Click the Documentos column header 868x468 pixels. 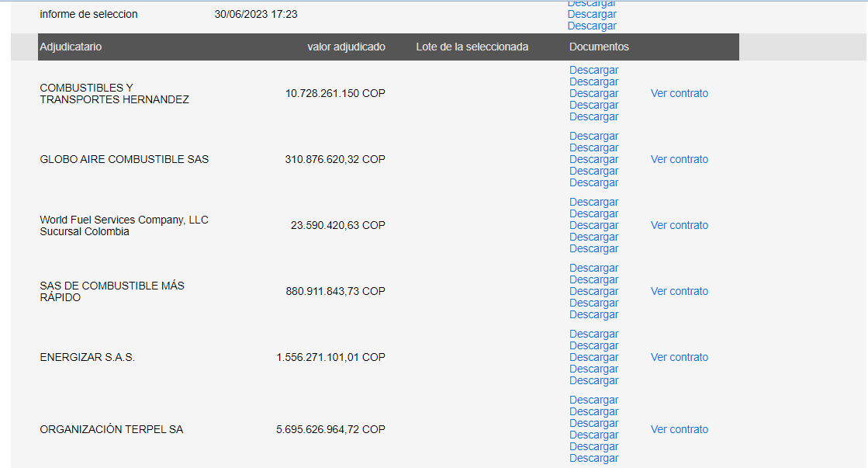coord(599,47)
